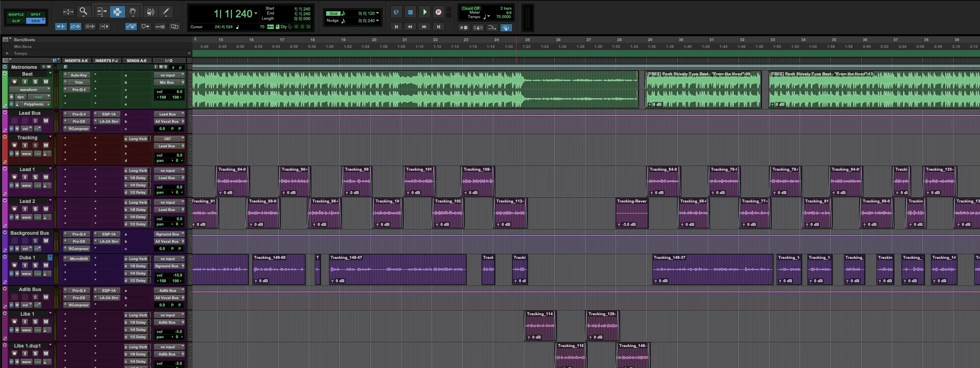980x368 pixels.
Task: Return to session start
Action: click(x=396, y=27)
